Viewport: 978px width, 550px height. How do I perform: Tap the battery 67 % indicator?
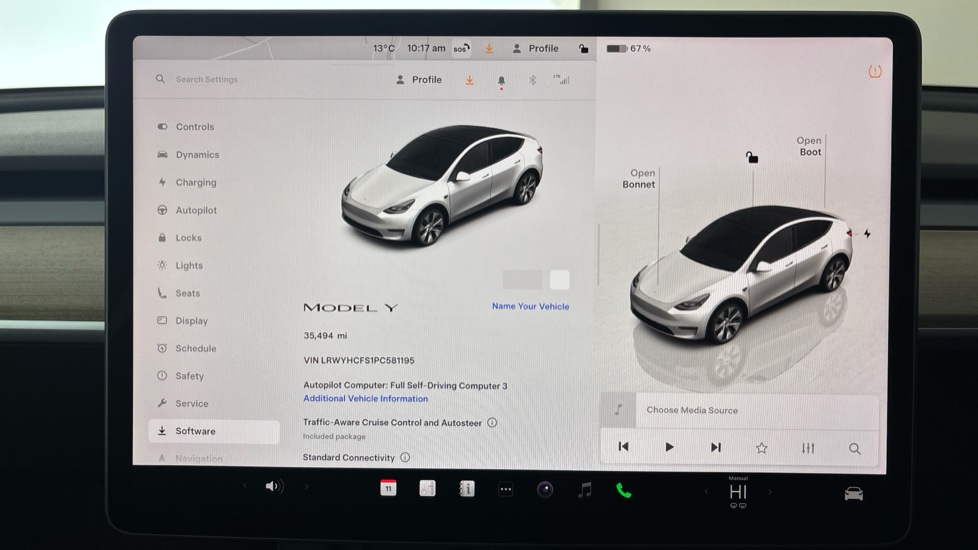(629, 48)
